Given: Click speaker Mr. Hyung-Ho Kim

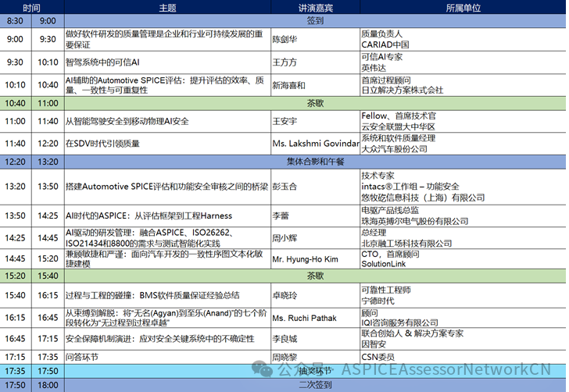Looking at the screenshot, I should [305, 259].
